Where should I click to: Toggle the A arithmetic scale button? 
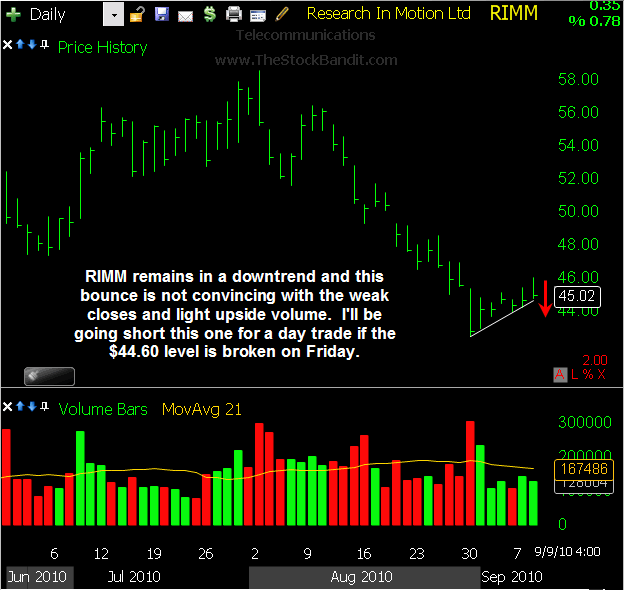[x=560, y=375]
